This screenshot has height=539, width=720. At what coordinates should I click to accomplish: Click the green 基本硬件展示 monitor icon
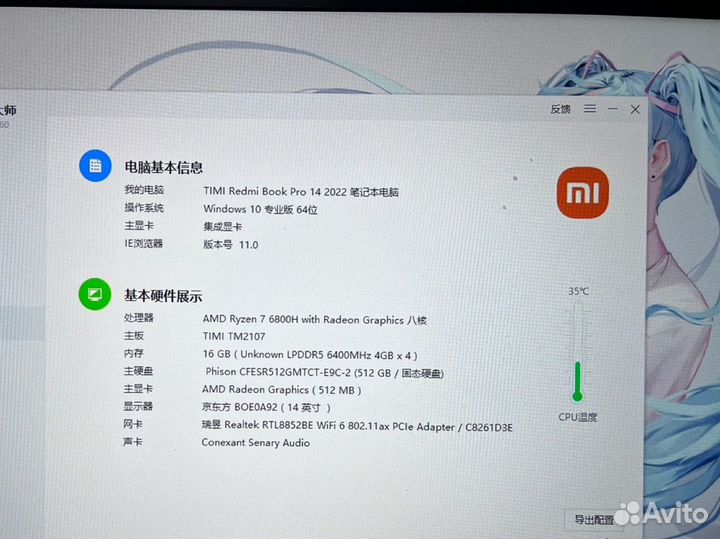(95, 294)
